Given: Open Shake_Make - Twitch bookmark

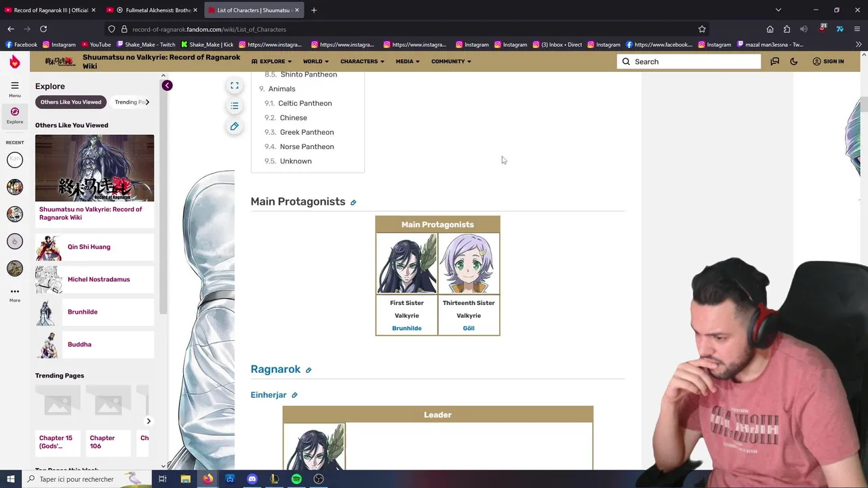Looking at the screenshot, I should [146, 45].
